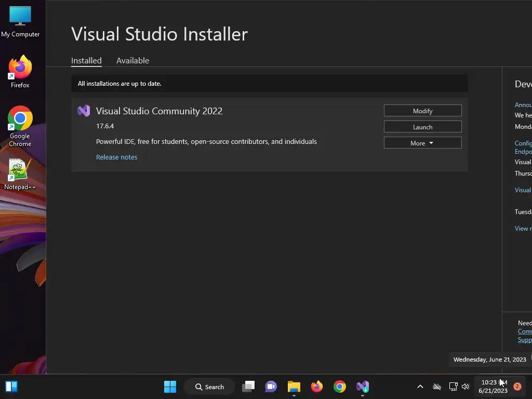
Task: Select the Notepad++ desktop shortcut
Action: tap(20, 174)
